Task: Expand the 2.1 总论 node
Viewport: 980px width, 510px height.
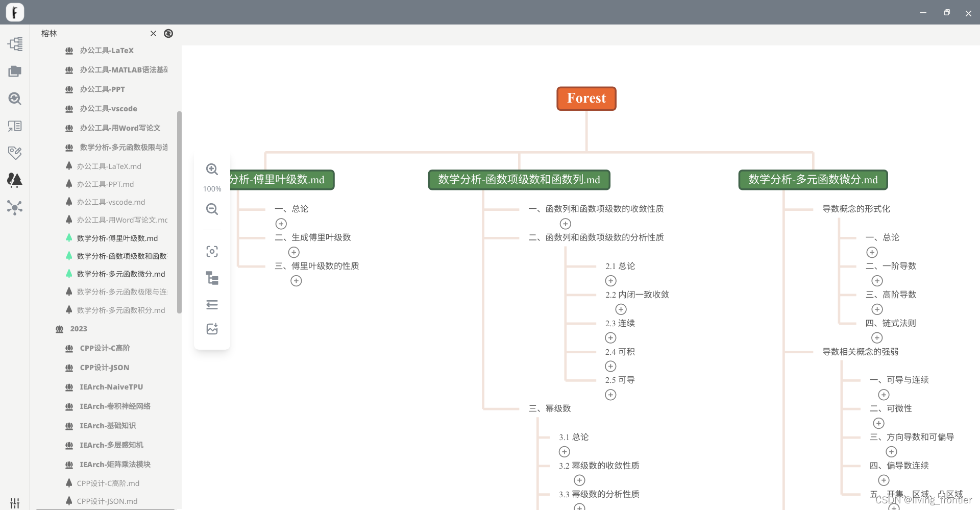Action: (611, 281)
